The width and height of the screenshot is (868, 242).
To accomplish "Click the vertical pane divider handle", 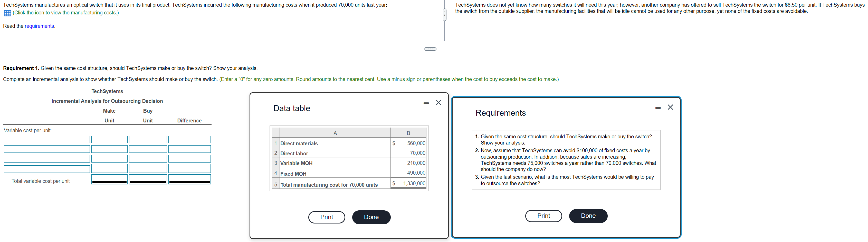I will point(444,14).
